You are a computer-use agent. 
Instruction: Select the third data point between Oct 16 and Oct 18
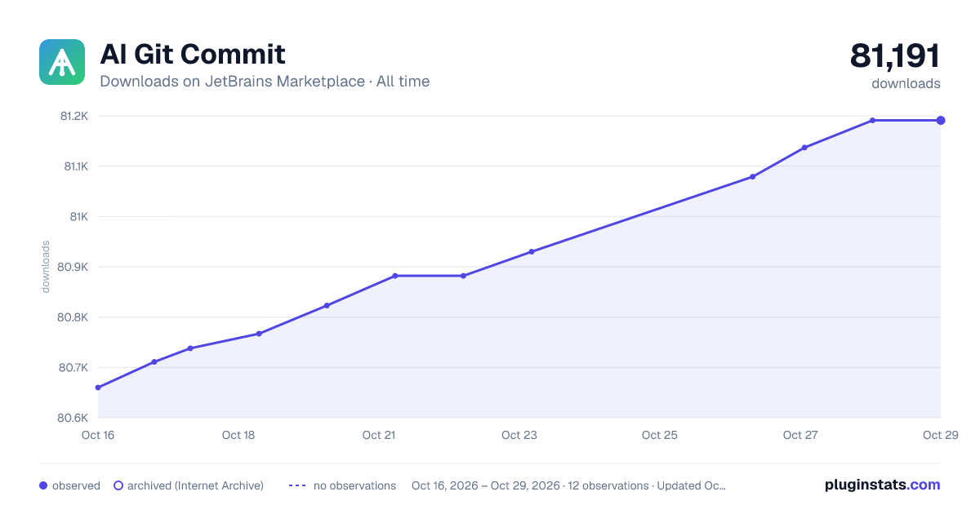pos(190,348)
